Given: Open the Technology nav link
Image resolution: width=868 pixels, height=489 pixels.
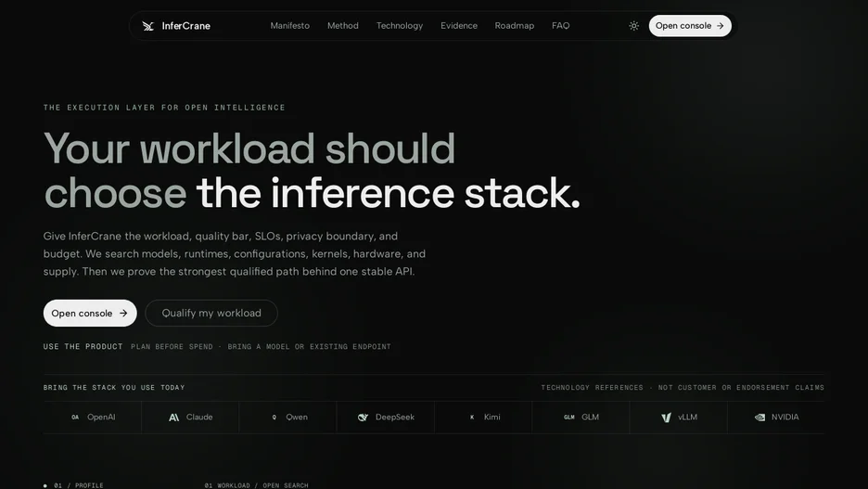Looking at the screenshot, I should 399,26.
